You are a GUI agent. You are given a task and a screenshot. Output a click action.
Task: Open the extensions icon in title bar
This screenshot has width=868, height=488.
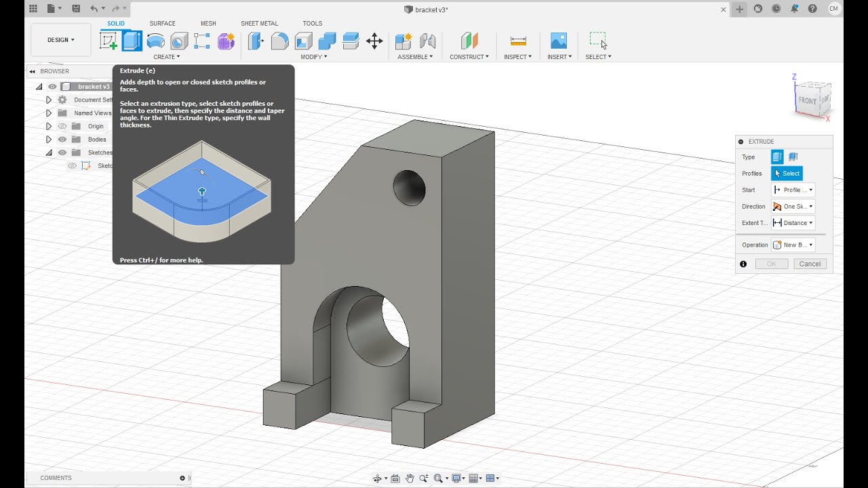coord(758,9)
